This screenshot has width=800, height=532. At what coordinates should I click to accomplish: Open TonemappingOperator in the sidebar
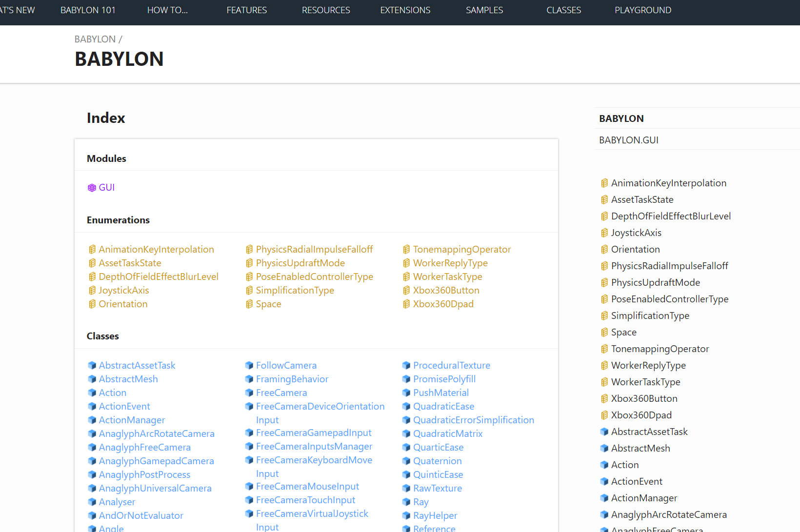click(x=660, y=349)
